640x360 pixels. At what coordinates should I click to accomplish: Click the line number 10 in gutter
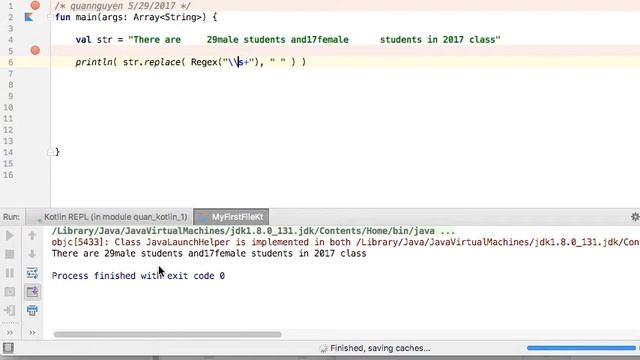8,107
